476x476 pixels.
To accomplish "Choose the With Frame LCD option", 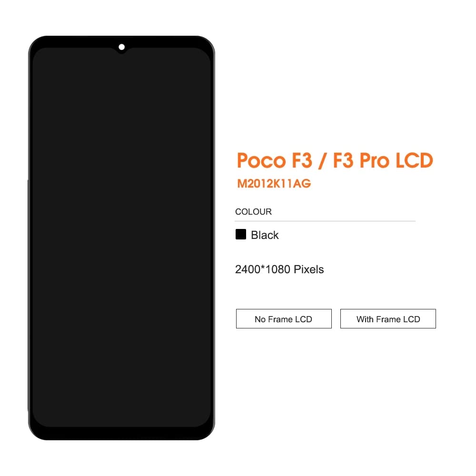I will 388,318.
